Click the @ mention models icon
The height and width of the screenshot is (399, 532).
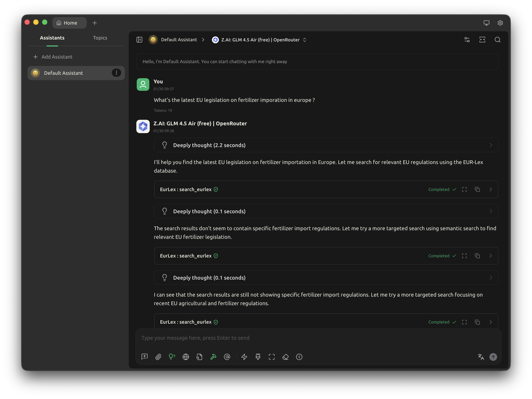click(x=227, y=357)
